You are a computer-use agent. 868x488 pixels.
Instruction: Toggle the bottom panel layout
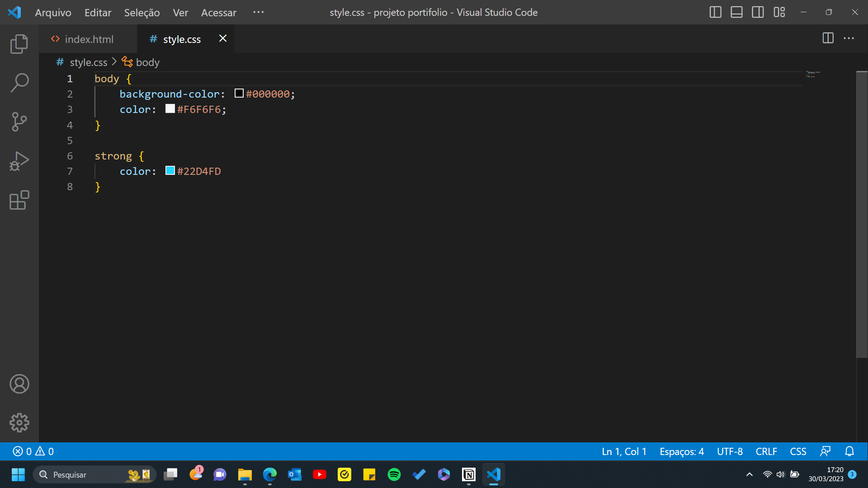736,12
